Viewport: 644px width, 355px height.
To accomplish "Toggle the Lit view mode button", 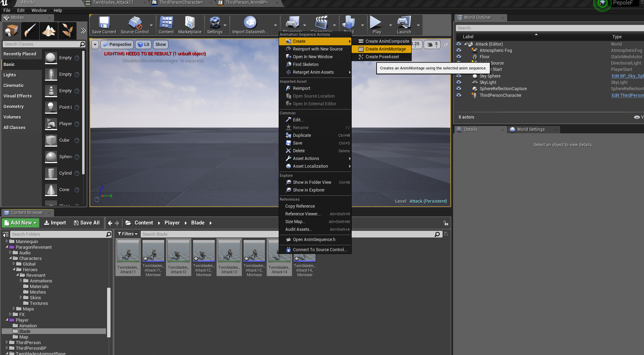I will tap(144, 45).
